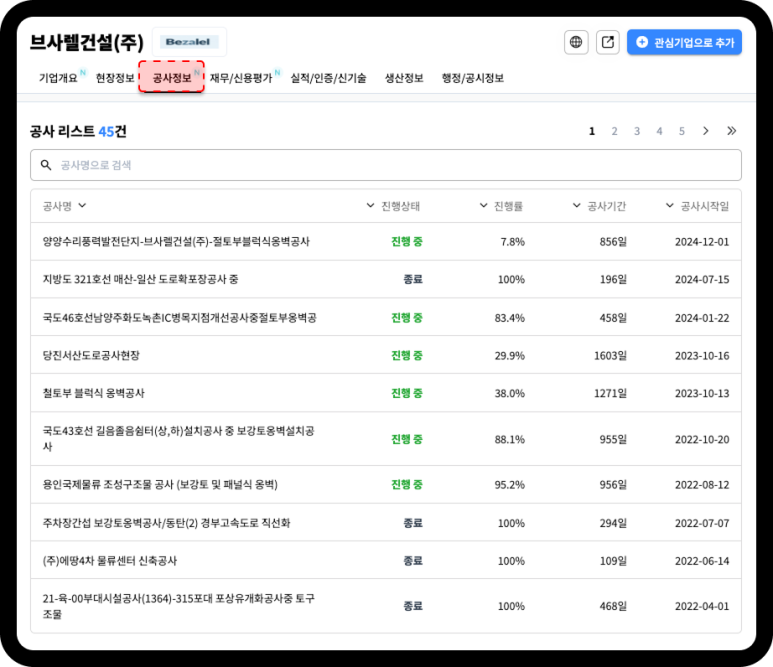The width and height of the screenshot is (773, 667).
Task: Click the start date 2024-12-01
Action: (x=702, y=242)
